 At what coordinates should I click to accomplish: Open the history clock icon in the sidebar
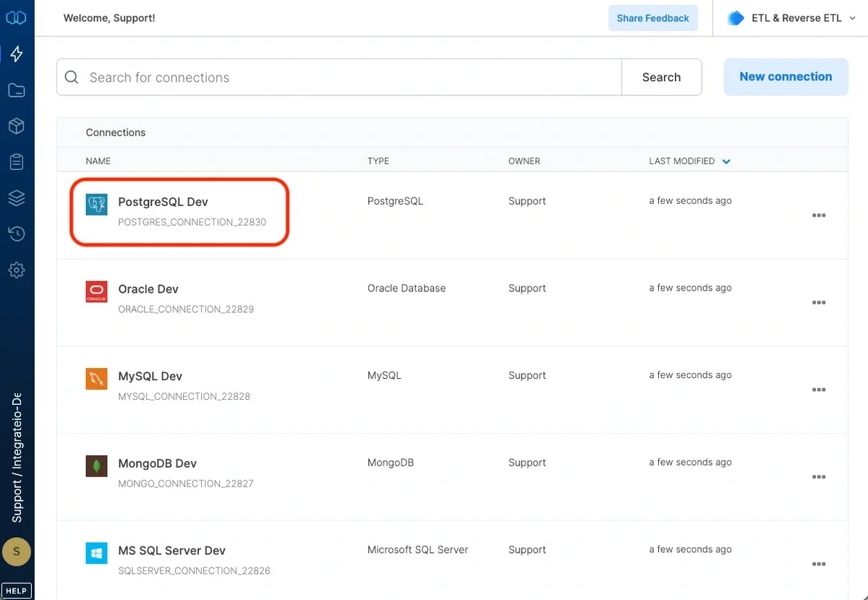click(16, 233)
